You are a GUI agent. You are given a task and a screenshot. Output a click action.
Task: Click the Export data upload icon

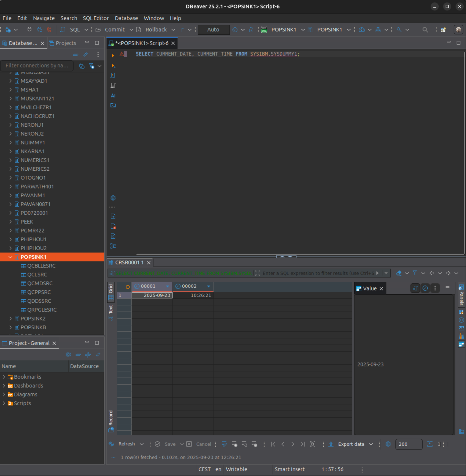[331, 444]
